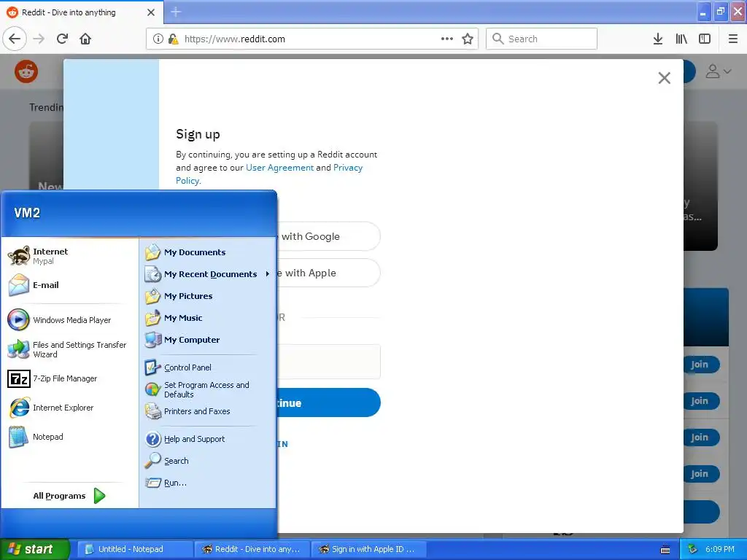Switch to Sign in with Apple ID taskbar window
This screenshot has width=747, height=560.
368,549
